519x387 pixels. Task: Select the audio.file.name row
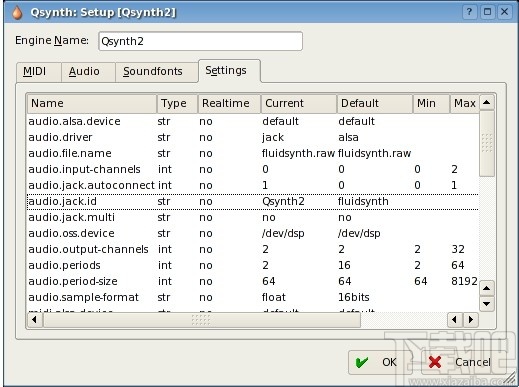(x=253, y=153)
